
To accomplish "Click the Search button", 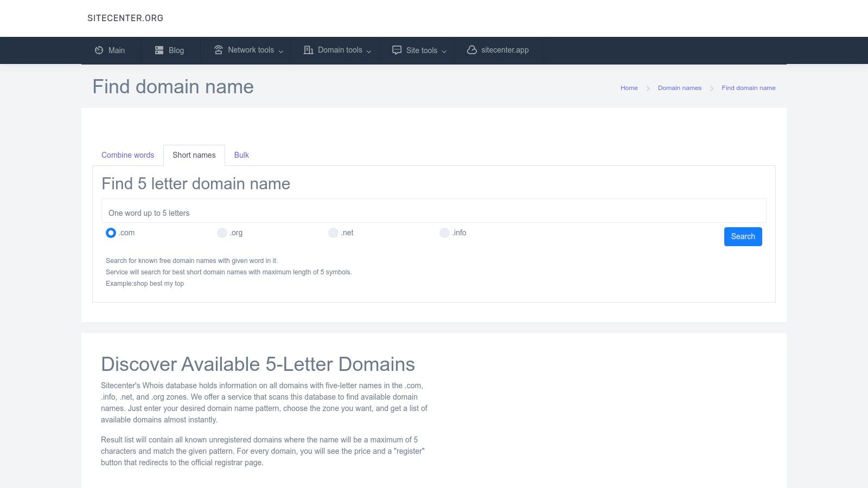I will pyautogui.click(x=742, y=236).
